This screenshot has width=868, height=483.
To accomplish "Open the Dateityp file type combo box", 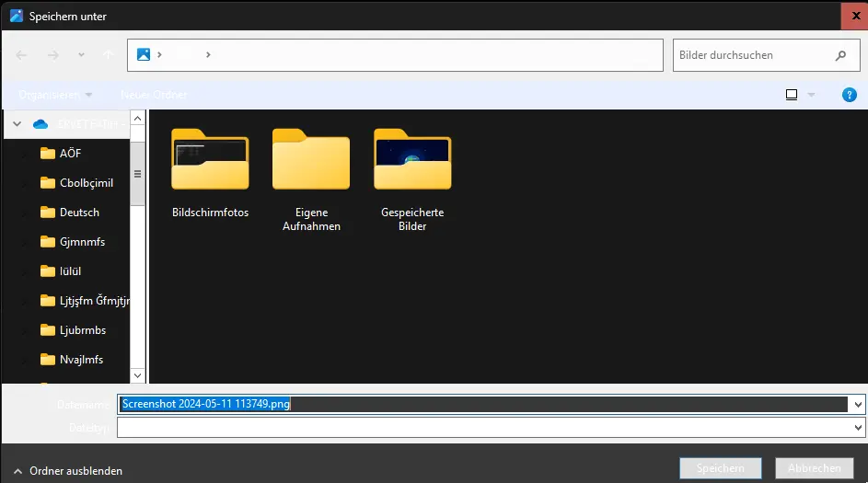I will [491, 427].
